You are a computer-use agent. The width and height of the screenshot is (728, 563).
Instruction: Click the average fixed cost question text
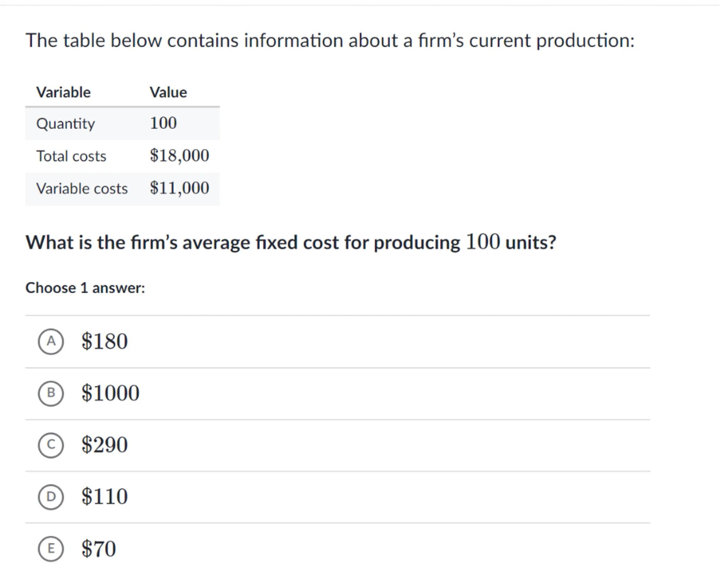[x=290, y=243]
